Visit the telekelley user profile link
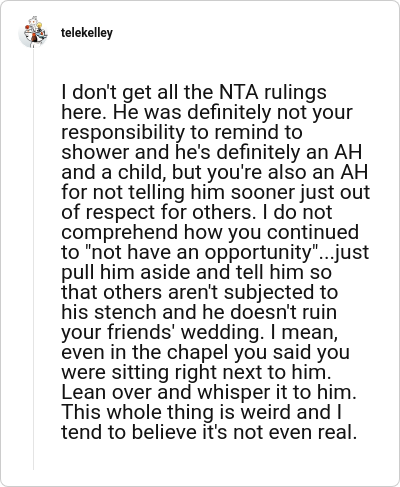Image resolution: width=400 pixels, height=487 pixels. click(x=87, y=33)
